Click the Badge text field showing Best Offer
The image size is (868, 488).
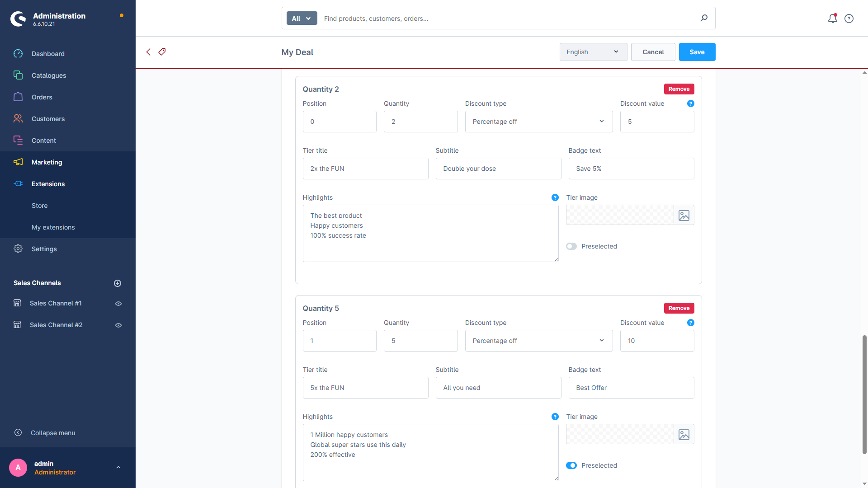631,388
